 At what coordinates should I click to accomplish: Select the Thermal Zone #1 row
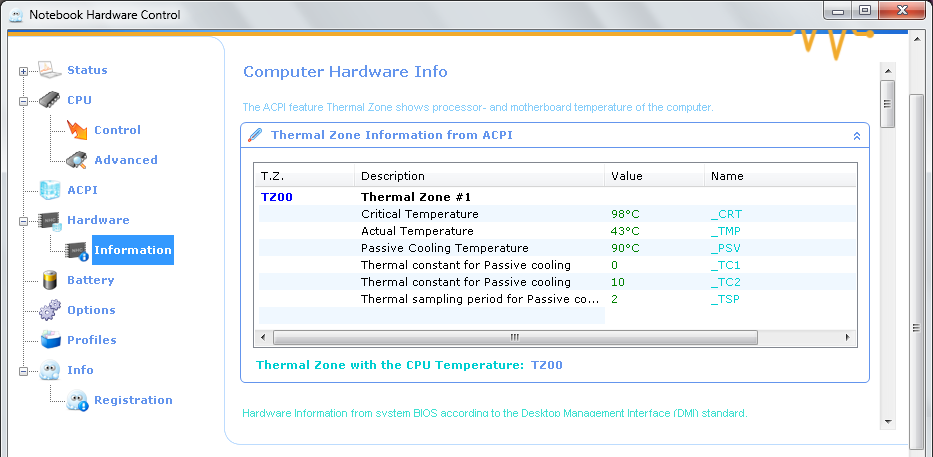(x=558, y=197)
